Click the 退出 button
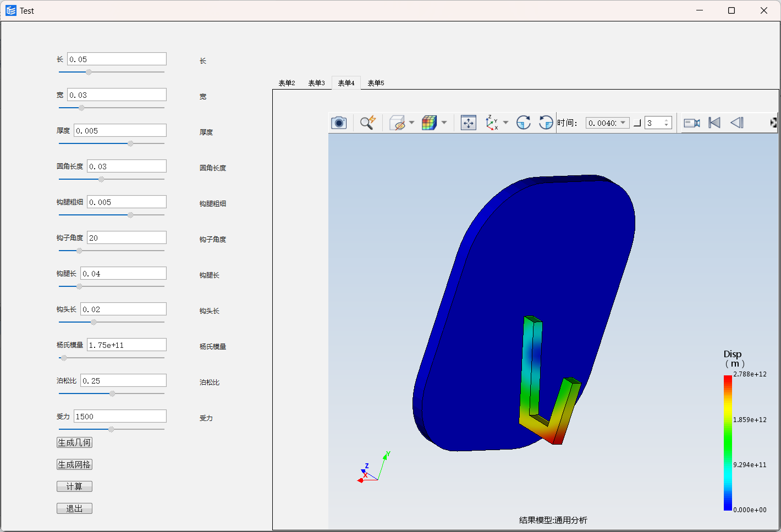Image resolution: width=781 pixels, height=532 pixels. tap(74, 508)
